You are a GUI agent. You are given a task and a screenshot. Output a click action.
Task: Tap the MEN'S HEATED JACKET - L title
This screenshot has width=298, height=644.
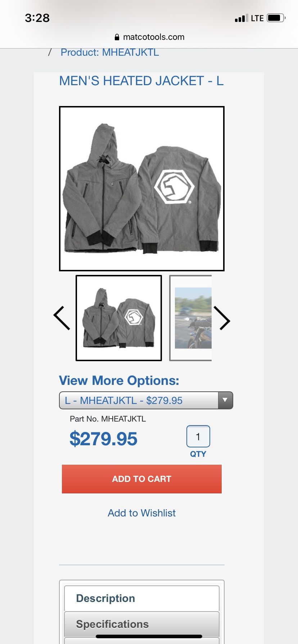(141, 81)
